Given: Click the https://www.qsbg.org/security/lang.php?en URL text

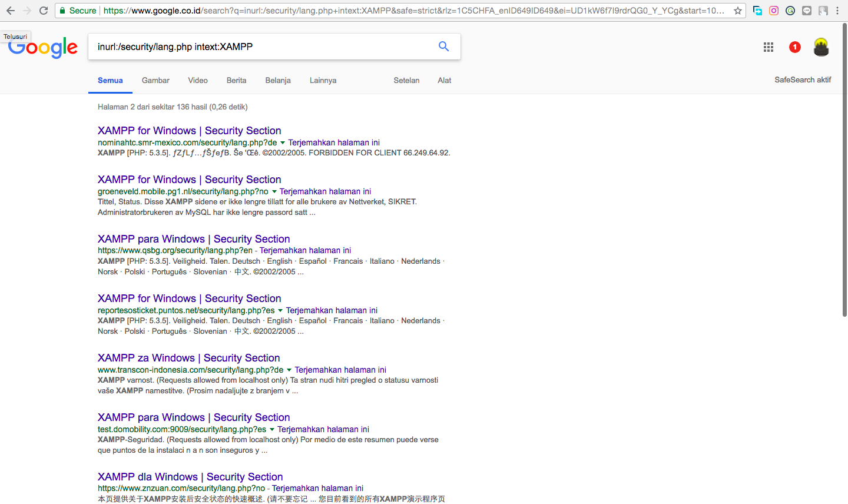Looking at the screenshot, I should [175, 250].
